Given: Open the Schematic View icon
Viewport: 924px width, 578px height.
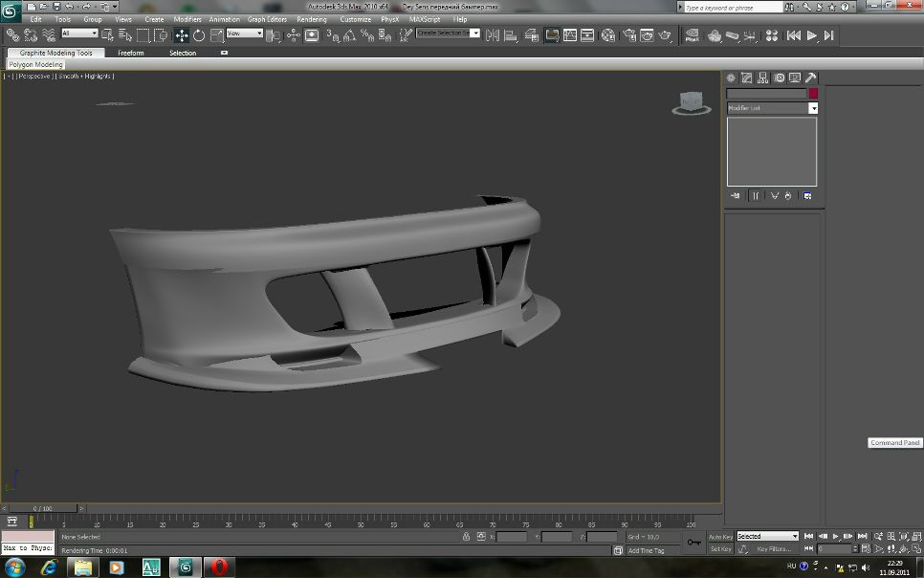Looking at the screenshot, I should click(x=587, y=35).
